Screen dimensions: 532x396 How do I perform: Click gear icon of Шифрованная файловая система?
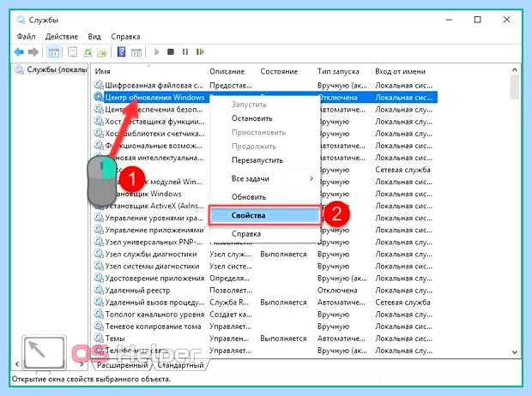click(x=99, y=85)
